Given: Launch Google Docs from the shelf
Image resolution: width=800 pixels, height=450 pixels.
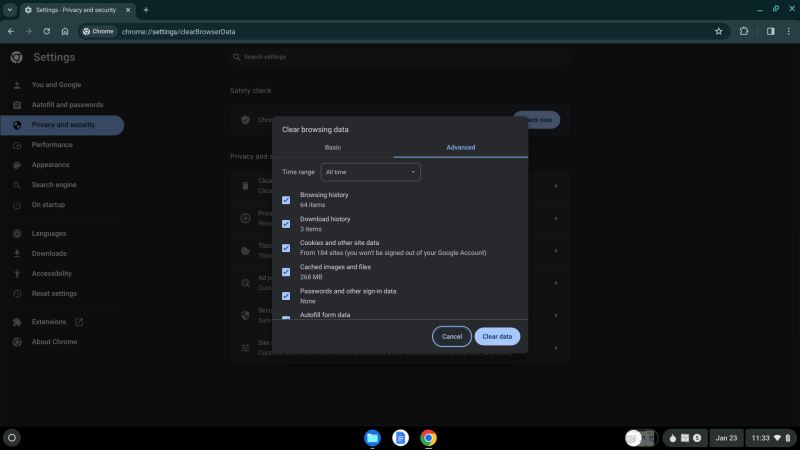Looking at the screenshot, I should coord(400,438).
